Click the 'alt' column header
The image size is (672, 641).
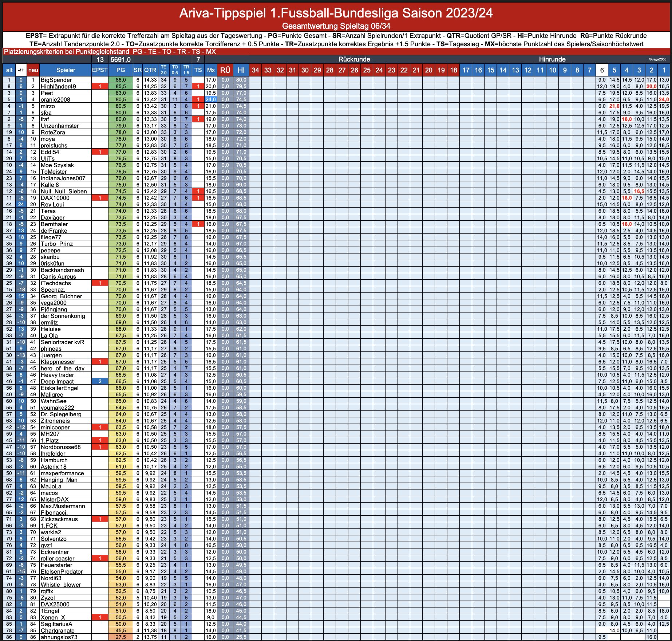point(9,70)
